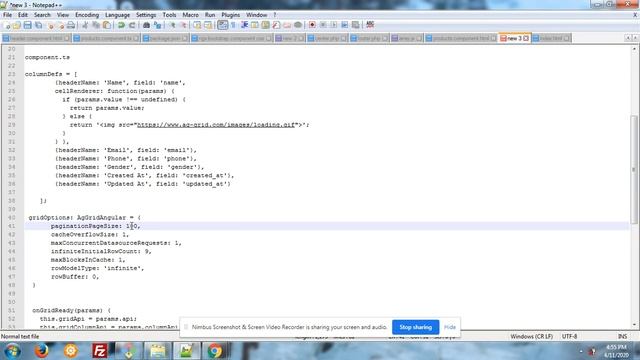This screenshot has width=640, height=360.
Task: Click the scrollbar down arrow
Action: tap(634, 325)
